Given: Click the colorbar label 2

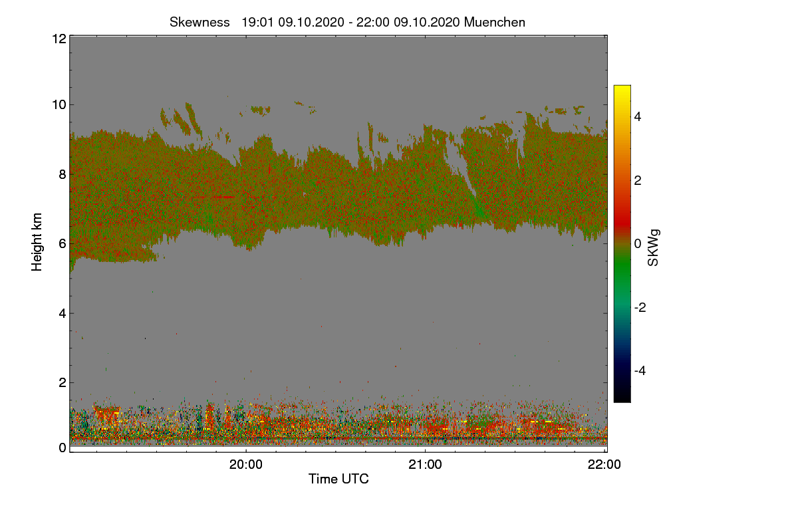Looking at the screenshot, I should pos(639,180).
